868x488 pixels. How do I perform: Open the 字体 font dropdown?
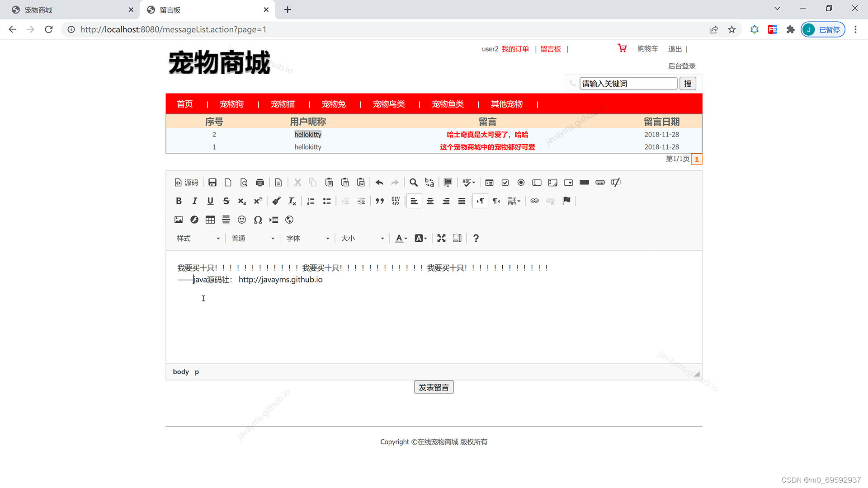pos(308,238)
